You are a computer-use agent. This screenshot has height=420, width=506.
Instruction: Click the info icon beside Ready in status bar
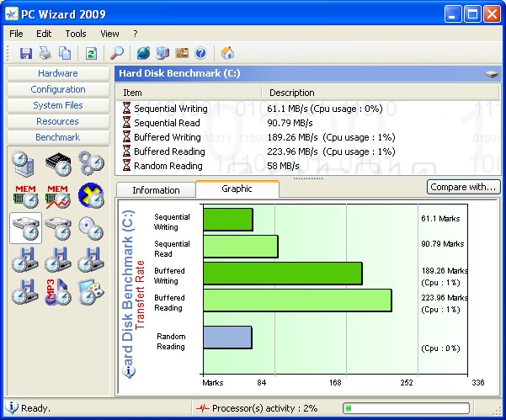click(x=12, y=407)
